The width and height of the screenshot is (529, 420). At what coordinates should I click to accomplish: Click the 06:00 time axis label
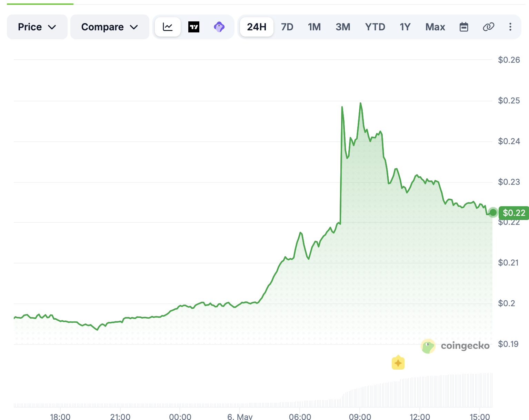(300, 417)
